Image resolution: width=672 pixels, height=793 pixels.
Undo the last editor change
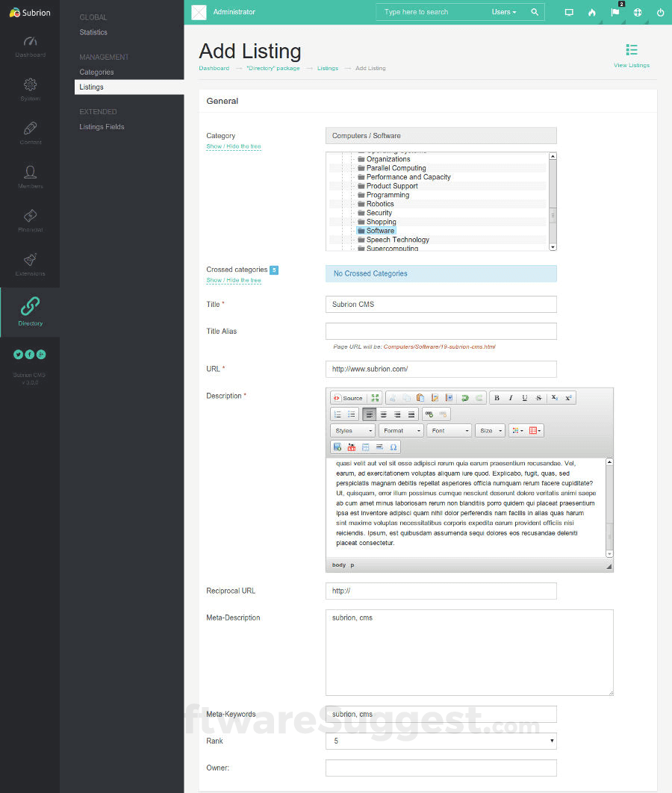click(x=466, y=397)
